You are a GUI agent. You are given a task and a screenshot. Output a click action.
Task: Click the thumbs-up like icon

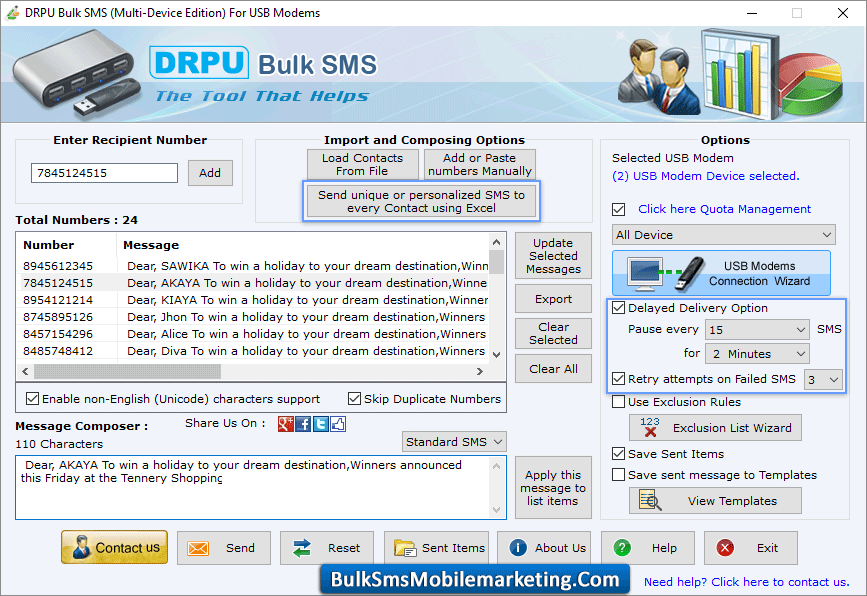(338, 424)
